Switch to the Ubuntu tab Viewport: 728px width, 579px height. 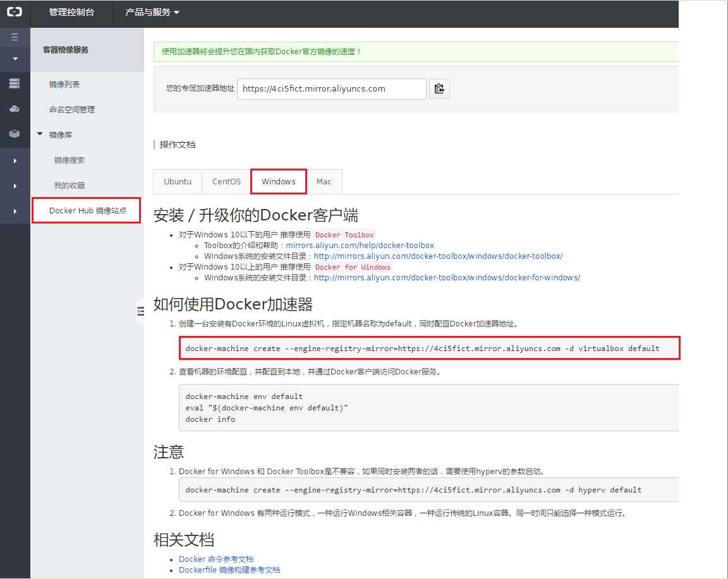(178, 181)
